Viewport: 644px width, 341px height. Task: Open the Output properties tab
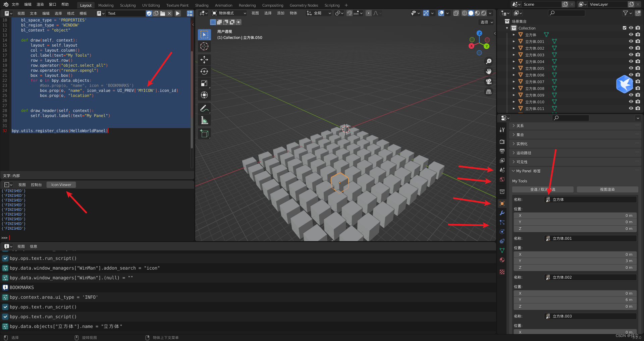tap(502, 151)
